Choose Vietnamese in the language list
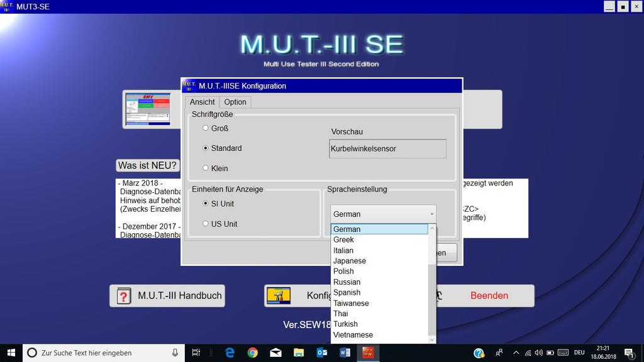The image size is (644, 362). tap(379, 334)
